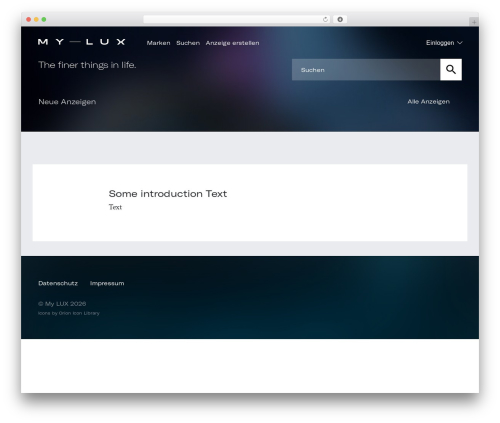The height and width of the screenshot is (423, 500).
Task: Open a new tab with the plus button
Action: pyautogui.click(x=474, y=22)
